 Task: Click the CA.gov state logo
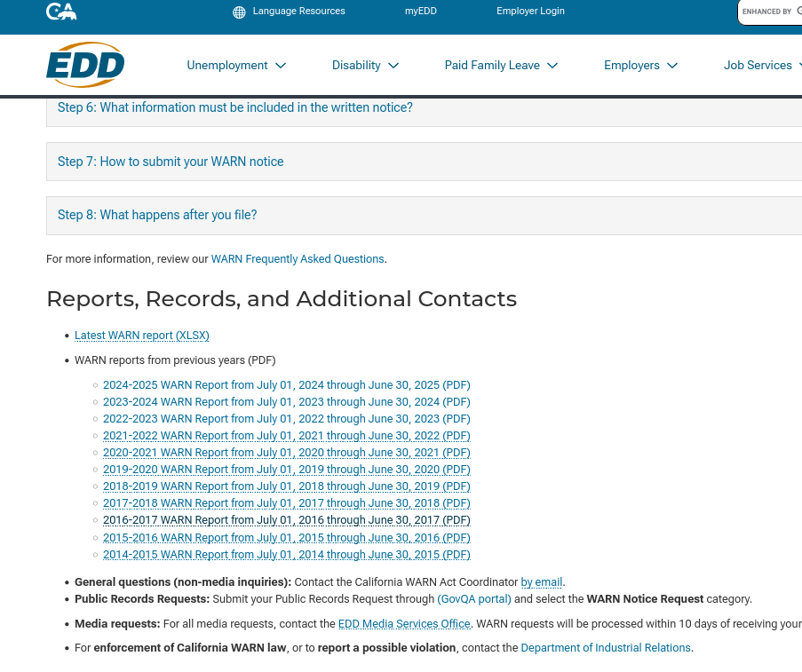tap(61, 12)
